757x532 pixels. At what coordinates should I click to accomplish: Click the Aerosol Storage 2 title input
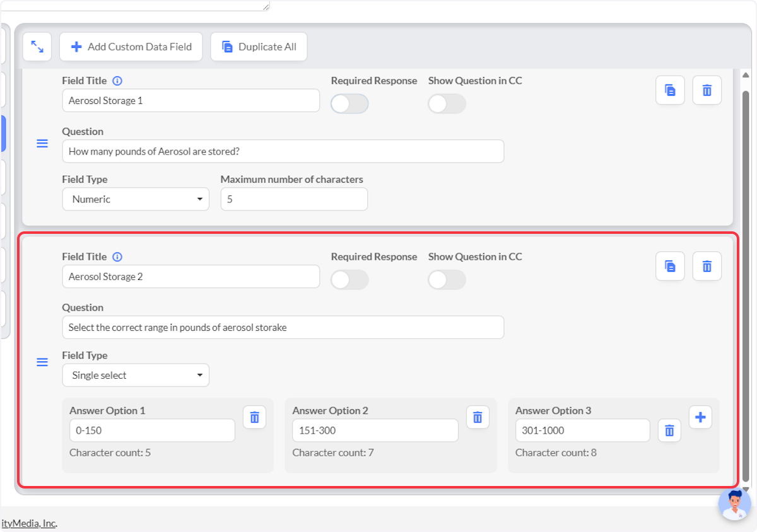(x=191, y=276)
